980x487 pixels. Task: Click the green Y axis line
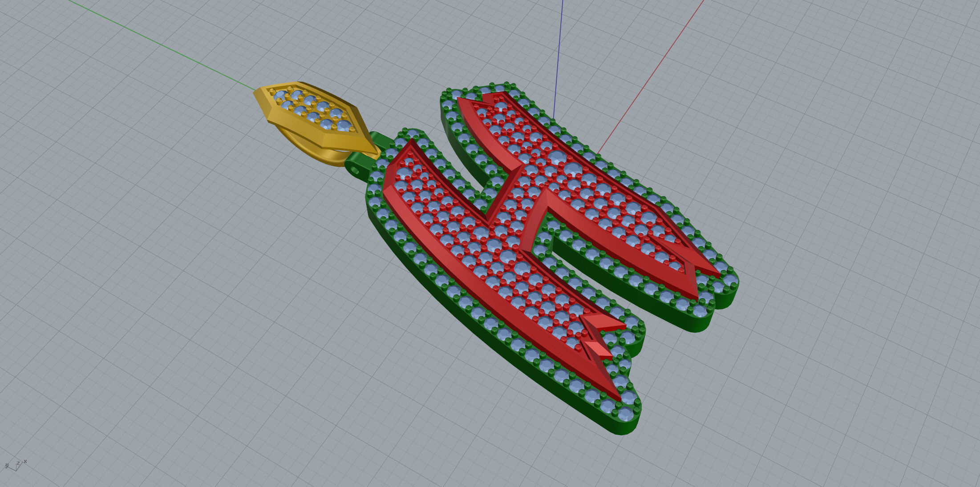tap(162, 45)
